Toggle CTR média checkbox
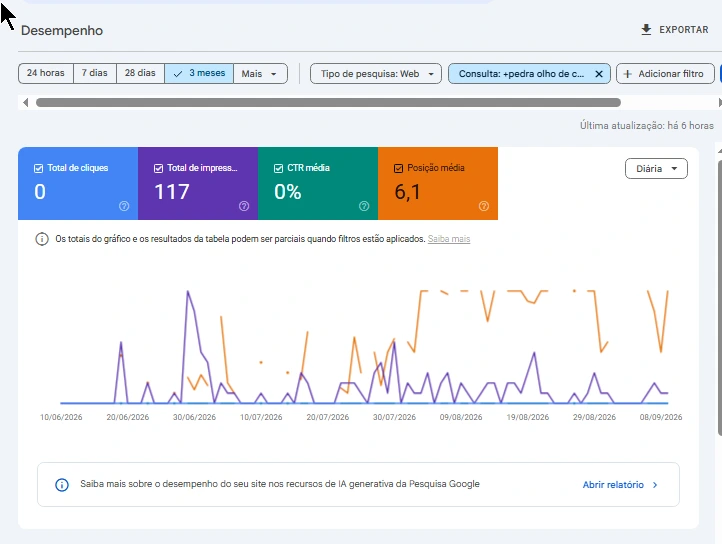The image size is (722, 544). 279,169
